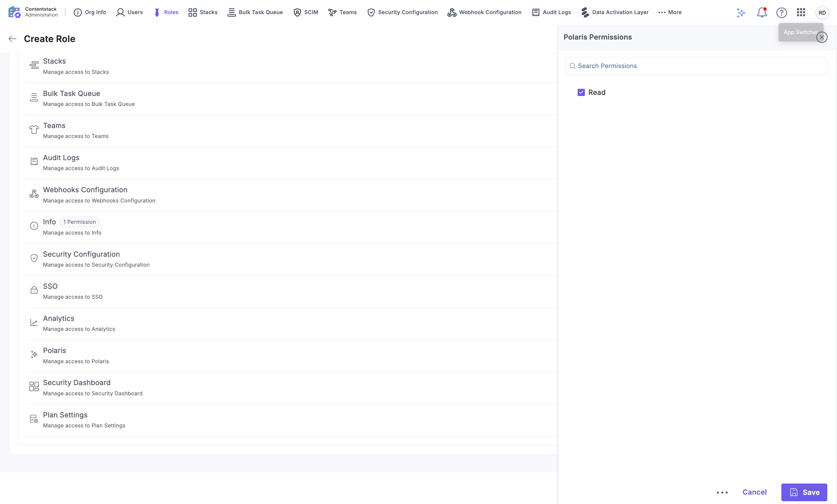Open the Analytics permission row
This screenshot has width=837, height=504.
tap(291, 324)
